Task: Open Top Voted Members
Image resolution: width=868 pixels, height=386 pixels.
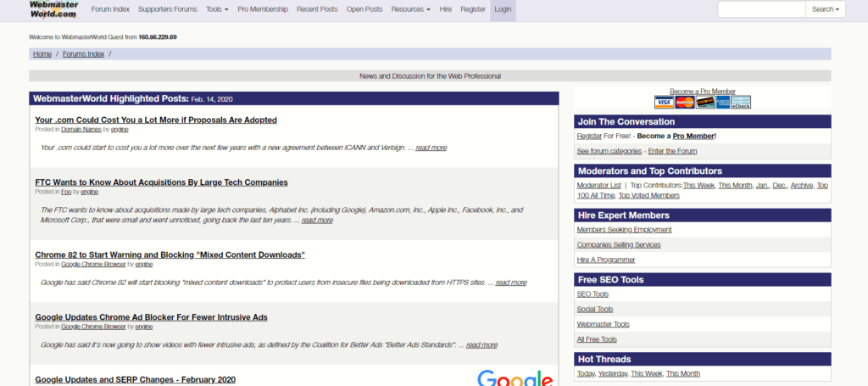Action: [648, 196]
